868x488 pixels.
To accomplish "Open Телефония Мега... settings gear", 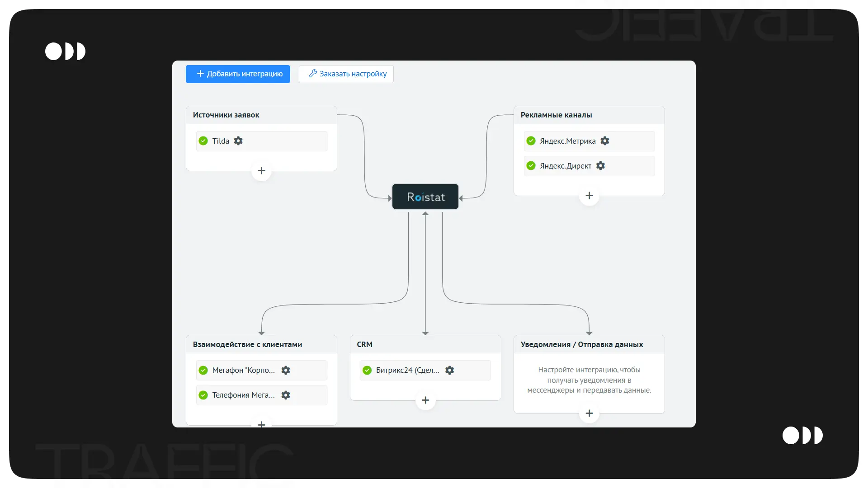I will click(286, 395).
